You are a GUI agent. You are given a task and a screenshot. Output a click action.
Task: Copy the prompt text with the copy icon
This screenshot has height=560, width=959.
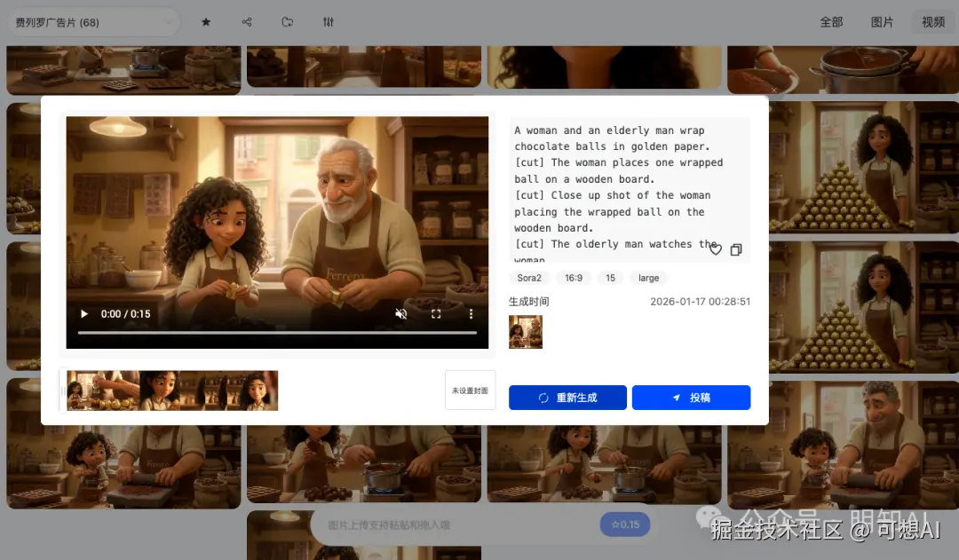pyautogui.click(x=736, y=249)
